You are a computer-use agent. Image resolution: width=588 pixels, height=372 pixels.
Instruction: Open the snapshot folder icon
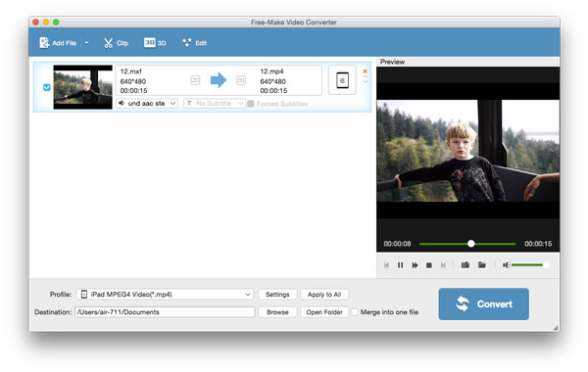(482, 265)
